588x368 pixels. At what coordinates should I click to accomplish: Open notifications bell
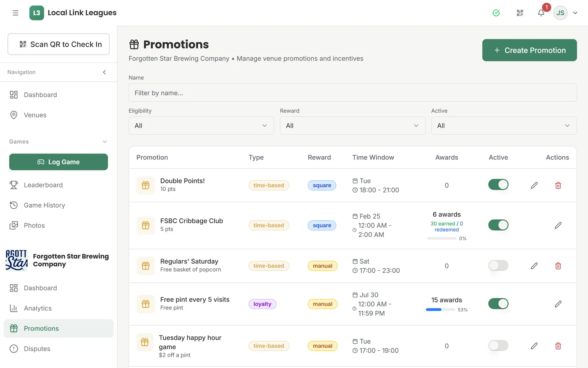click(541, 13)
